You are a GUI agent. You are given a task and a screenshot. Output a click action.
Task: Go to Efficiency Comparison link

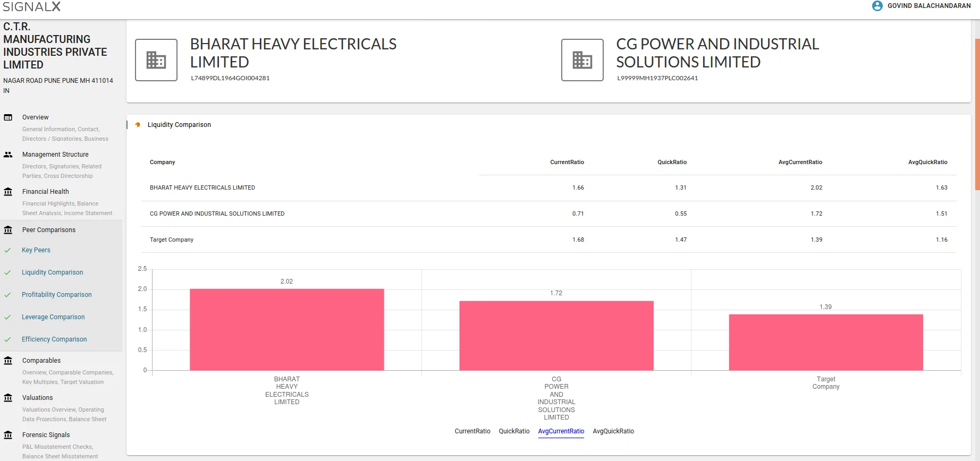click(x=54, y=339)
